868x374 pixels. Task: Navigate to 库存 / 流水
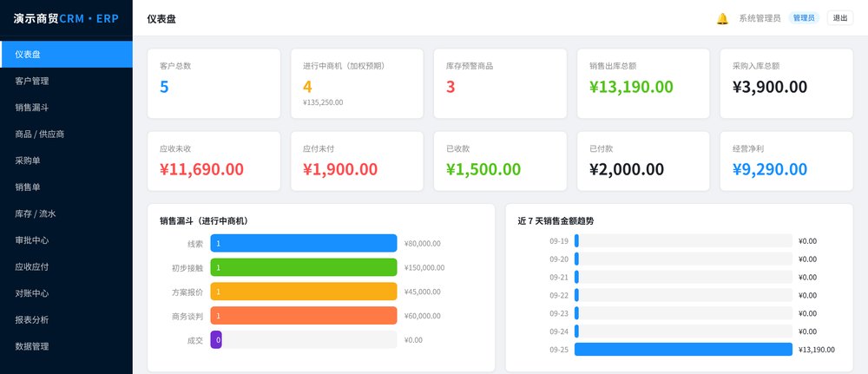[x=67, y=213]
